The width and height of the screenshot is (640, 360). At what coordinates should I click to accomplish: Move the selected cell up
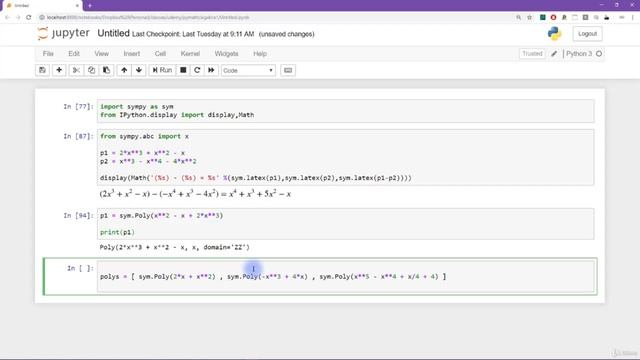click(124, 70)
